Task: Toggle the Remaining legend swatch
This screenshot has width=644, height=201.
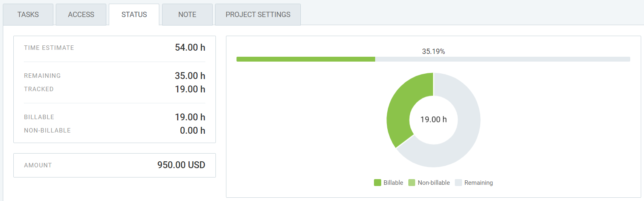Action: coord(458,183)
